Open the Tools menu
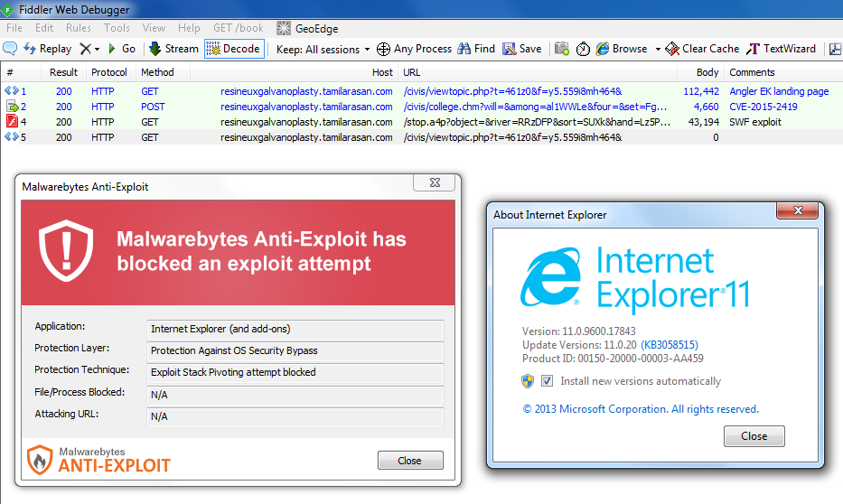Screen dimensions: 843x504 coord(117,28)
